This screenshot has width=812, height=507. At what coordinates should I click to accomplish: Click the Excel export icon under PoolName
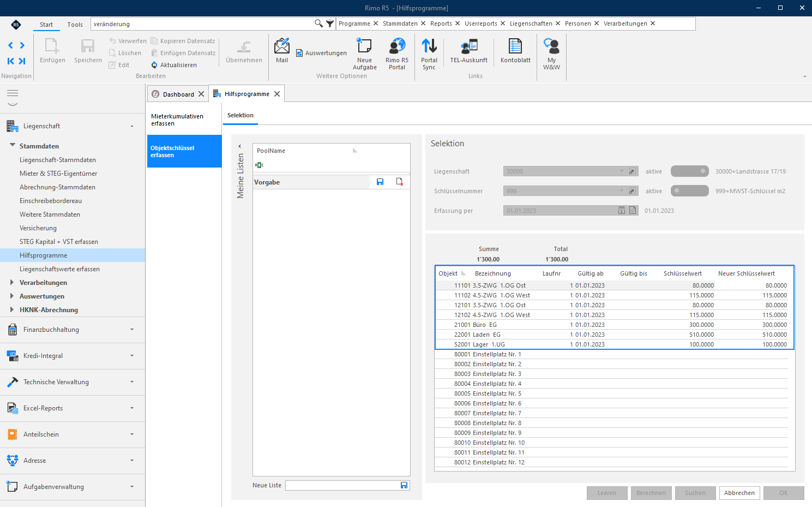[259, 165]
